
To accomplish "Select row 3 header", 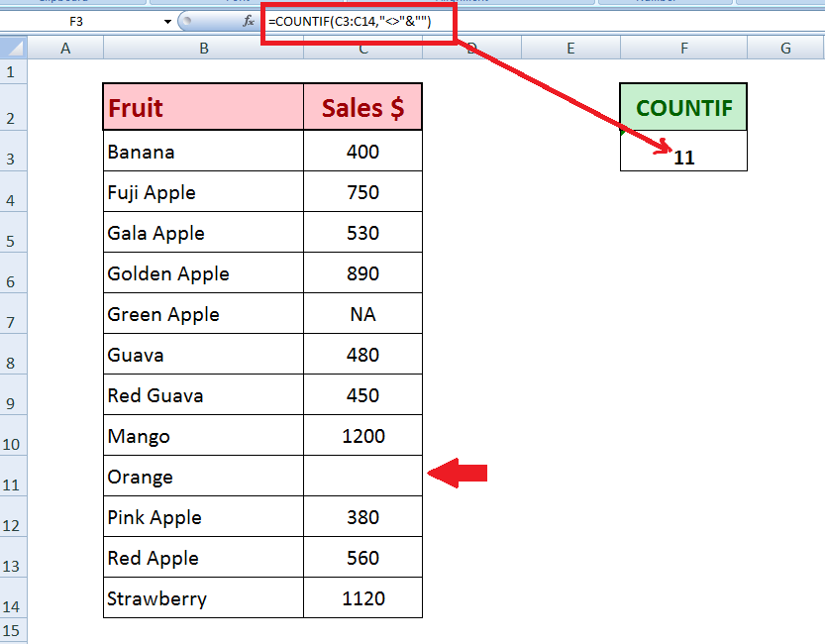I will (x=13, y=158).
